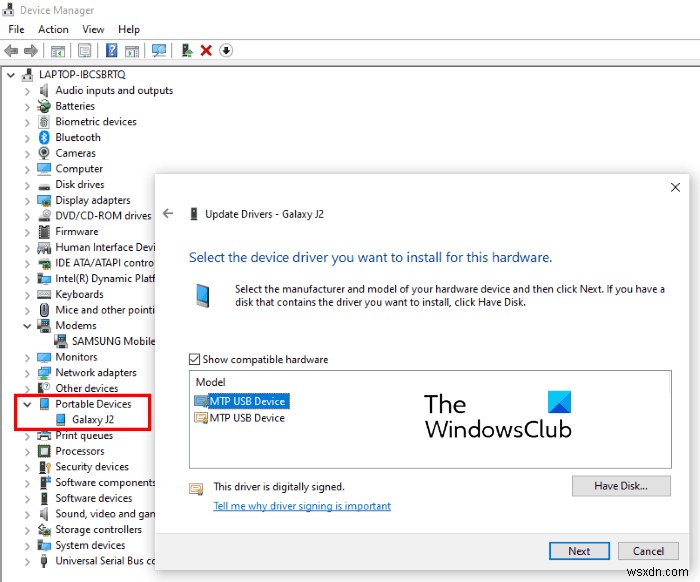
Task: Expand the Disk drives node
Action: click(27, 185)
